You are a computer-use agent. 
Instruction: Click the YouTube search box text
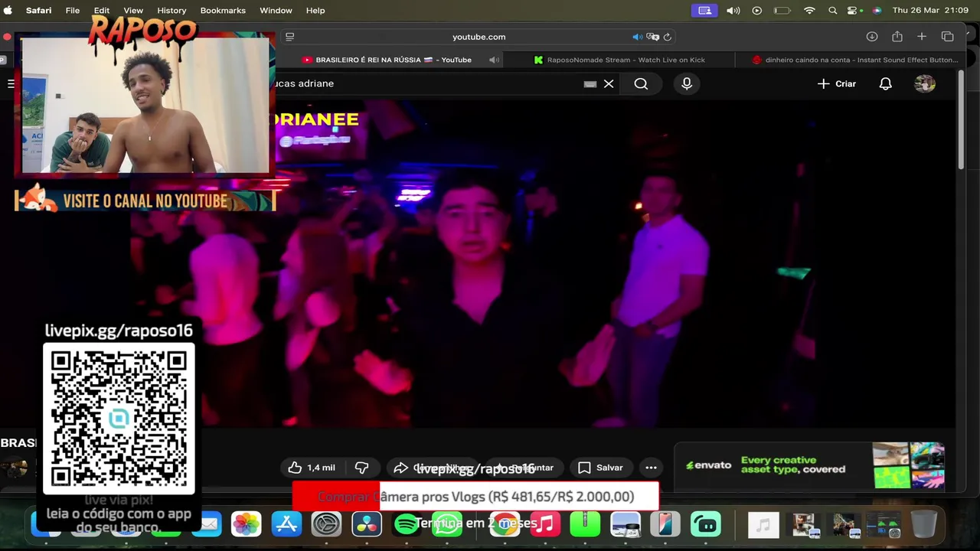click(x=305, y=83)
